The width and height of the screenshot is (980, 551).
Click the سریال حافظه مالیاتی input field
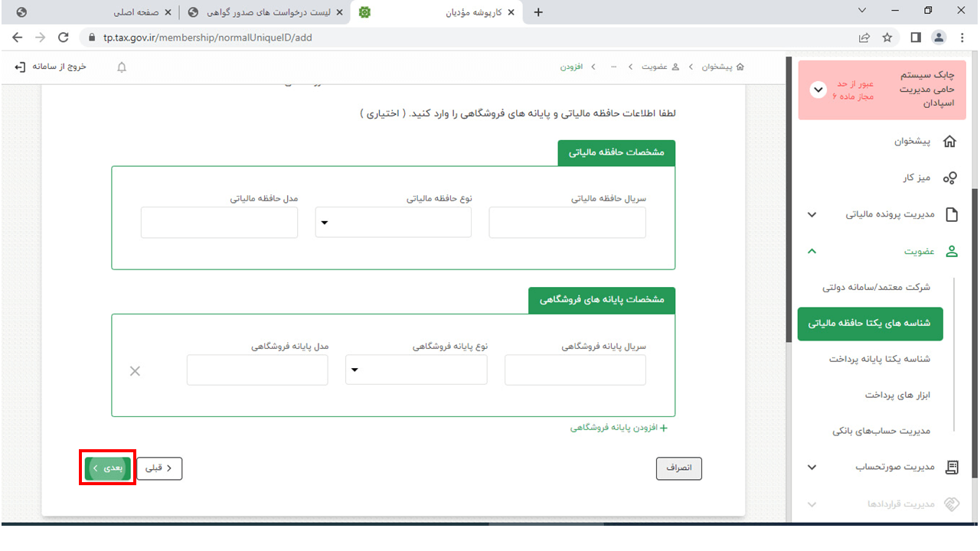pyautogui.click(x=567, y=223)
